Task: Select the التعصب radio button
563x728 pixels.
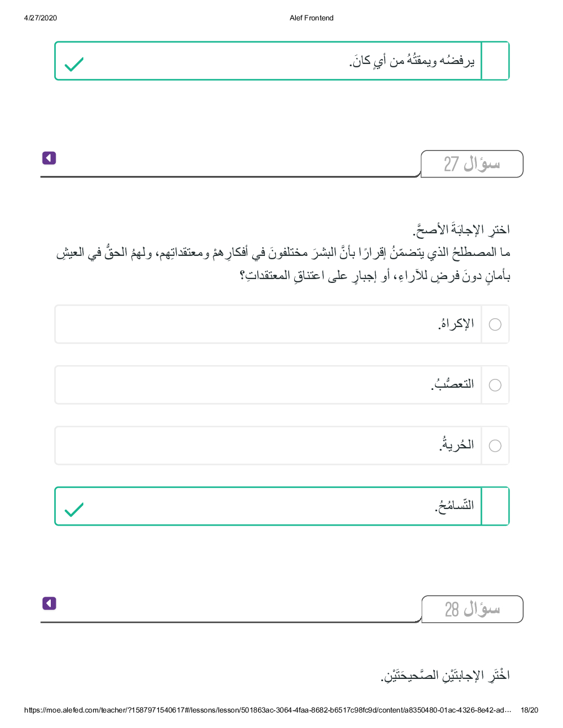Action: coord(495,385)
